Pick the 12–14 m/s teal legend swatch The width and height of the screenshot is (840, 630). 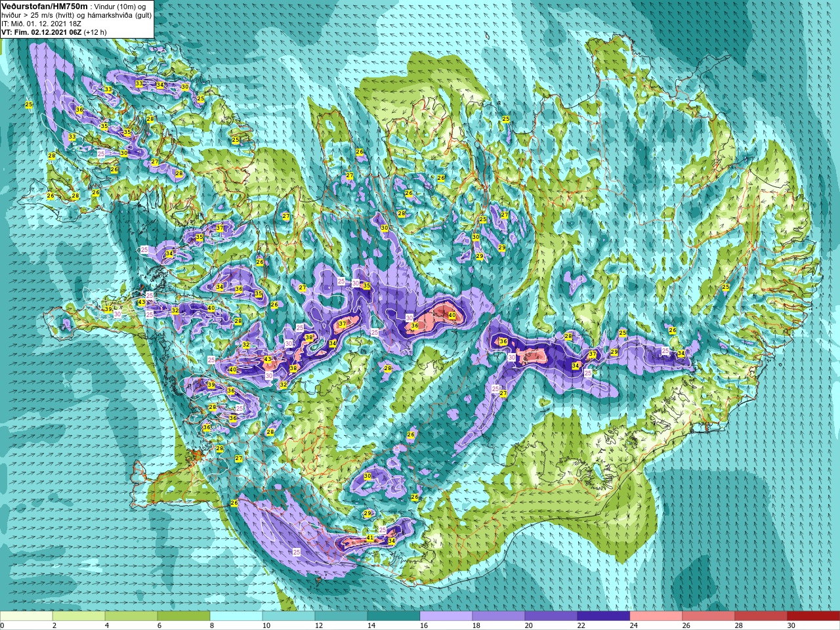341,616
